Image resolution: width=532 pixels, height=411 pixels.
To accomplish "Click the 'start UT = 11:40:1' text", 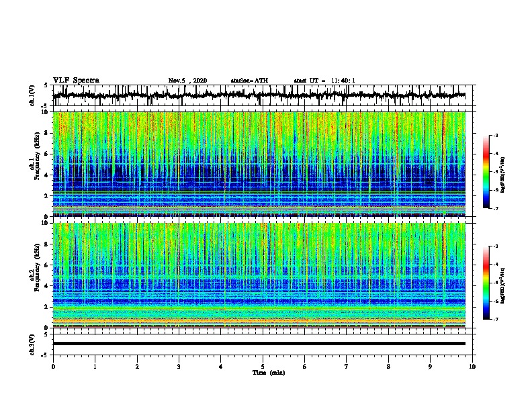I will coord(324,81).
